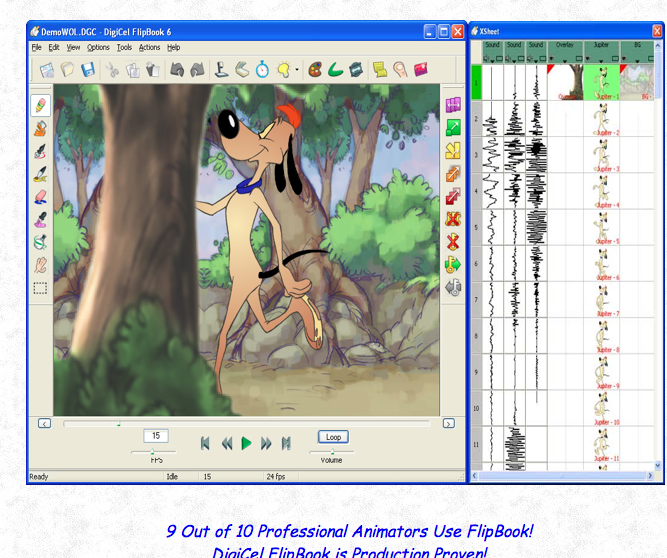Screen dimensions: 667x558
Task: Toggle the Overlay column header box
Action: click(579, 58)
